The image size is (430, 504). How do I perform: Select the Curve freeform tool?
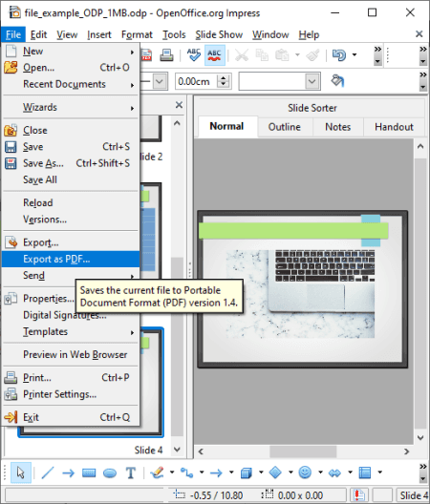click(x=157, y=472)
